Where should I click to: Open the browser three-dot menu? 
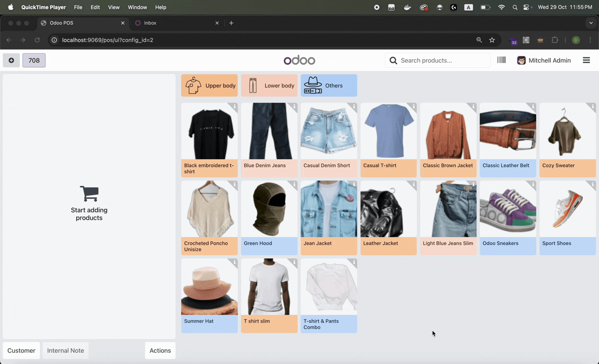click(x=590, y=40)
